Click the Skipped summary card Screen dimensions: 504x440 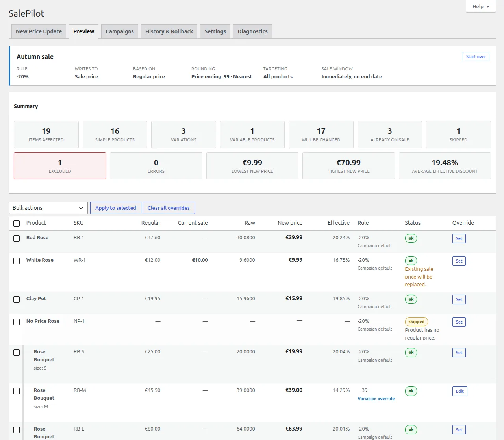458,135
